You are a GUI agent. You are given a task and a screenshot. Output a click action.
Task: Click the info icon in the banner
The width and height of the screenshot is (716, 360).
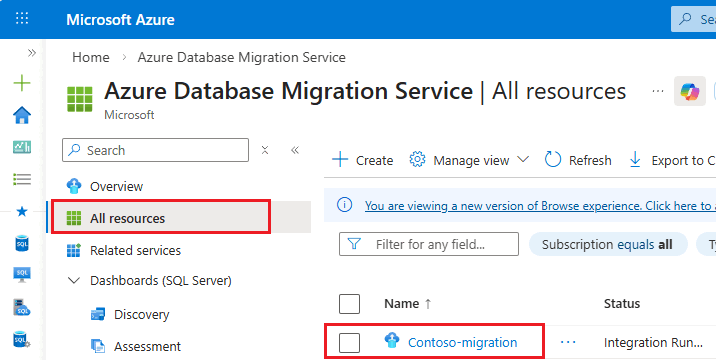[x=344, y=205]
